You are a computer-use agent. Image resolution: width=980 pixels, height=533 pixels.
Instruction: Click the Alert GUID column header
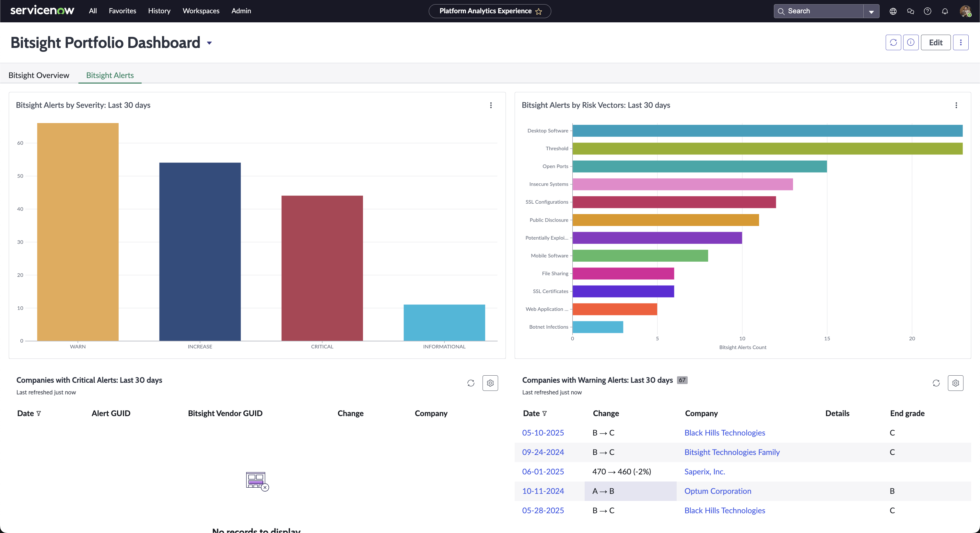click(x=111, y=413)
